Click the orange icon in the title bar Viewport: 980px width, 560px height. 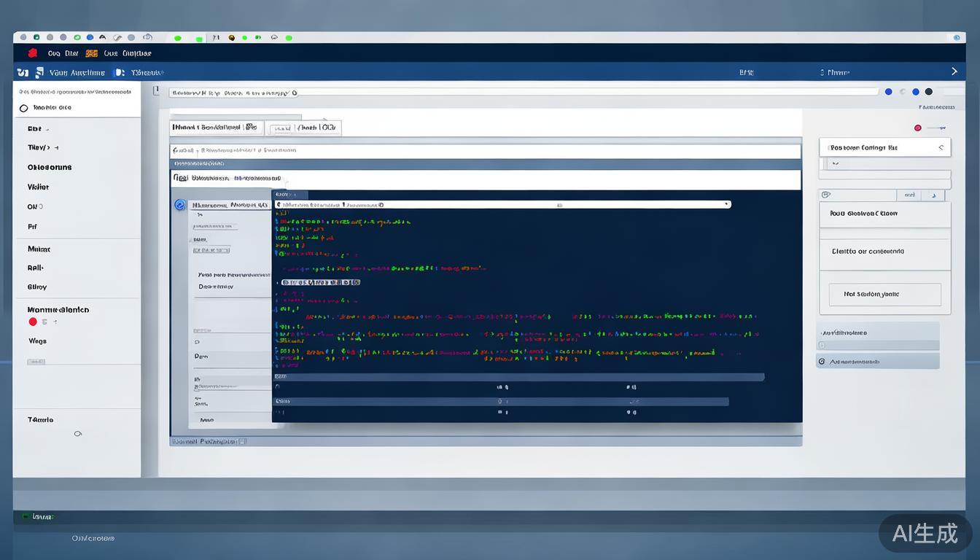click(91, 53)
